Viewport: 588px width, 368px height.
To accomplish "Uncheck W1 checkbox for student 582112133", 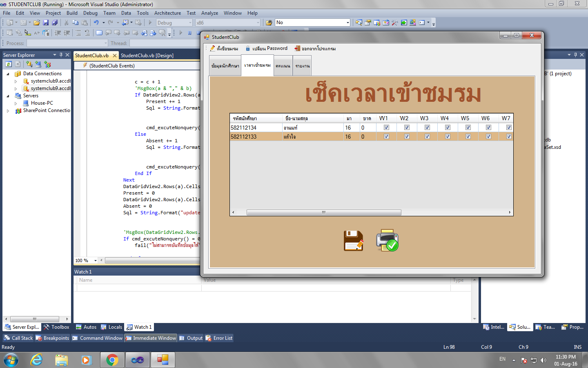I will pos(386,137).
